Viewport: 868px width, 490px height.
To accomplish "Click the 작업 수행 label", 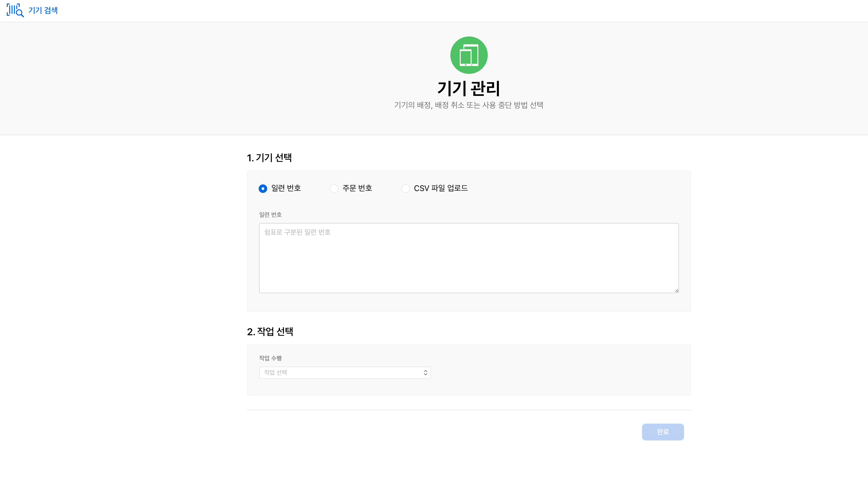I will 270,358.
